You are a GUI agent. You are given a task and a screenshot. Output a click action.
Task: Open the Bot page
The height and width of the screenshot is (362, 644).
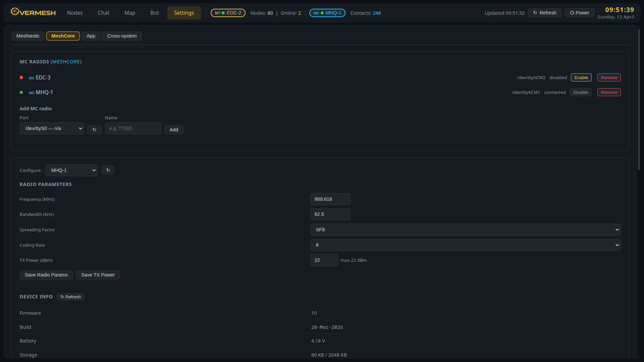[155, 13]
